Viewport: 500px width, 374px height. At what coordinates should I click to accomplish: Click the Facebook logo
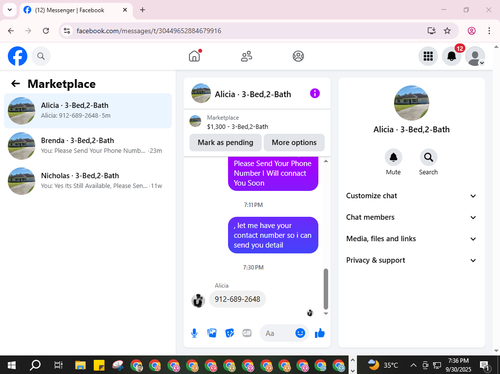[17, 56]
